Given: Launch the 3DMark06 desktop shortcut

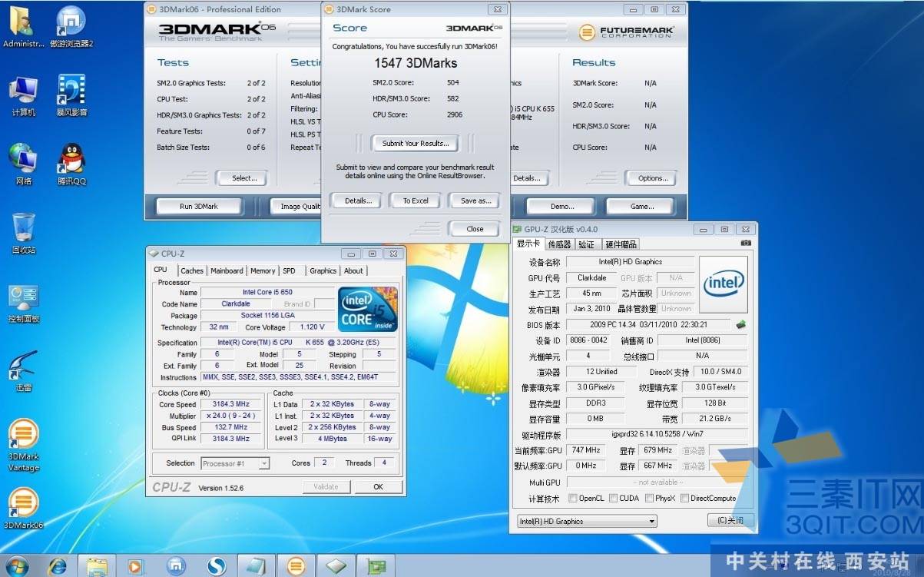Looking at the screenshot, I should (x=24, y=509).
